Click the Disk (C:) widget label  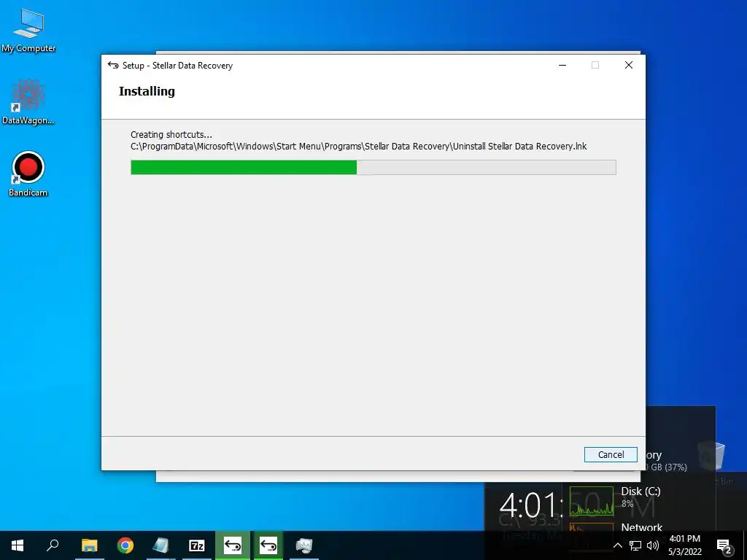coord(640,491)
